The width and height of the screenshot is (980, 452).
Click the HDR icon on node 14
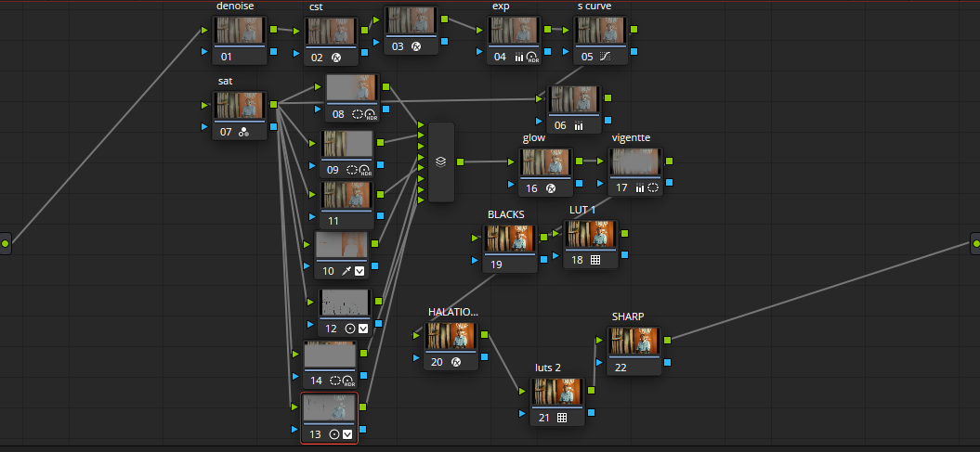pyautogui.click(x=349, y=381)
